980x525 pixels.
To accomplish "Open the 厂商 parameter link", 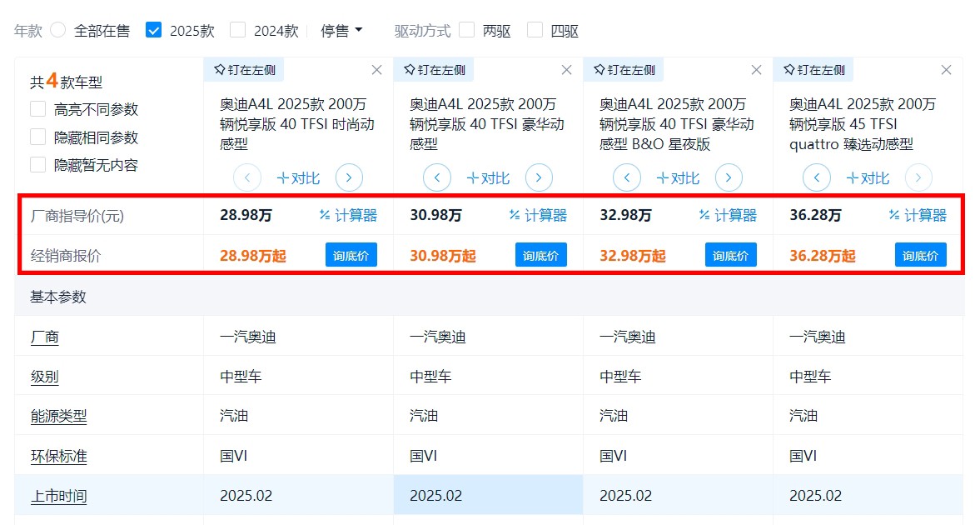I will [x=44, y=337].
